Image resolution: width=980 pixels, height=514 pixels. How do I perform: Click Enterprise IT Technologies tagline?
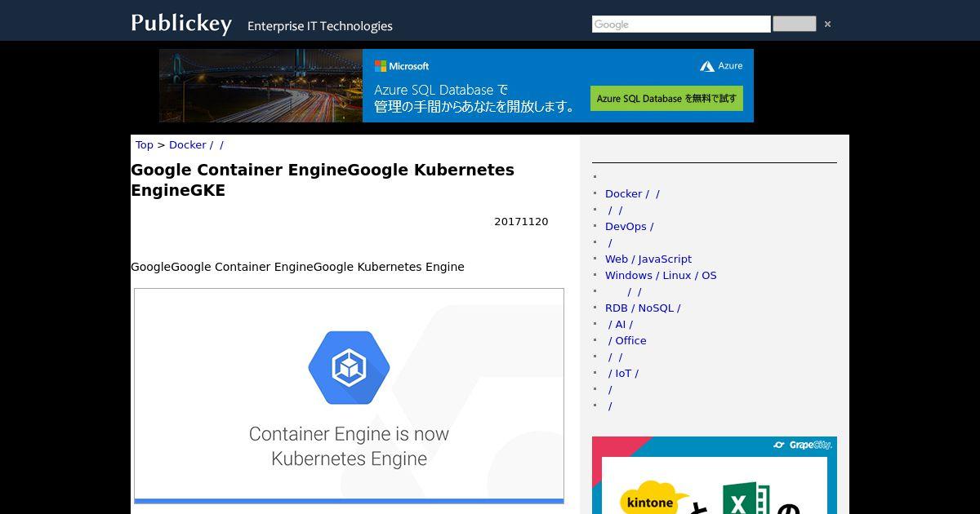point(320,26)
